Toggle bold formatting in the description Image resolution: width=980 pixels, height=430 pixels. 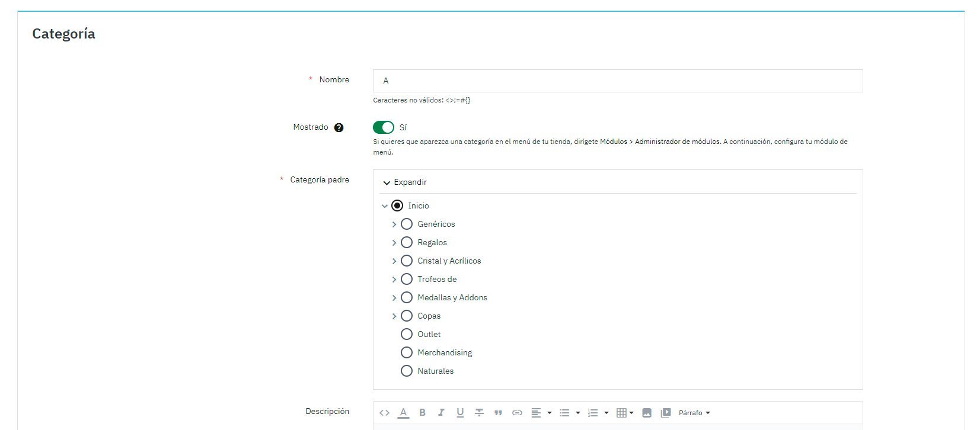click(x=422, y=413)
